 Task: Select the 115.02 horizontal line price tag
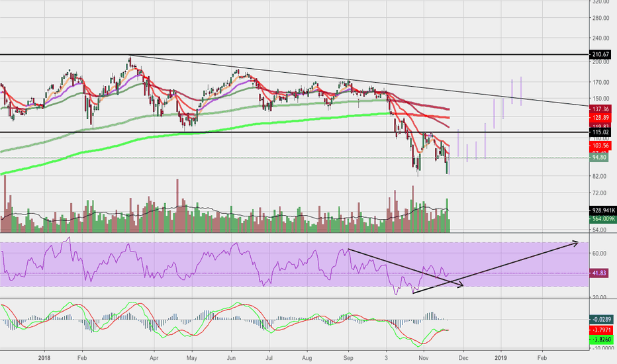point(600,132)
